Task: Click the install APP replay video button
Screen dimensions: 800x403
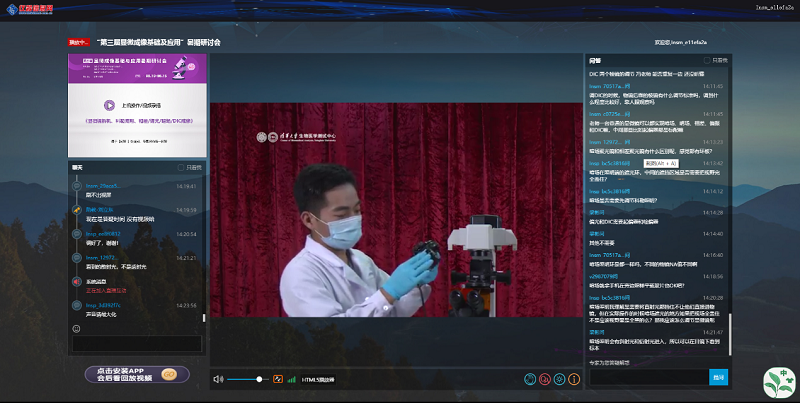Action: click(x=137, y=374)
